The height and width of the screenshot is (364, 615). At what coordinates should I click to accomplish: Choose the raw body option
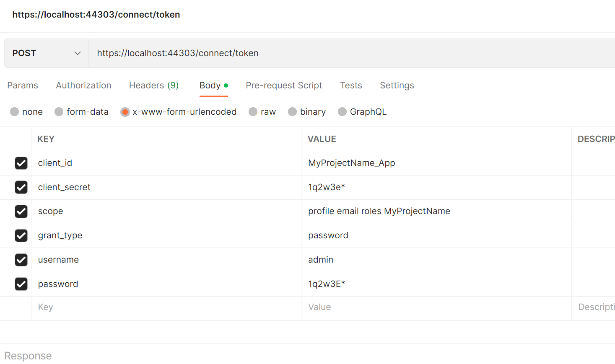pyautogui.click(x=253, y=112)
